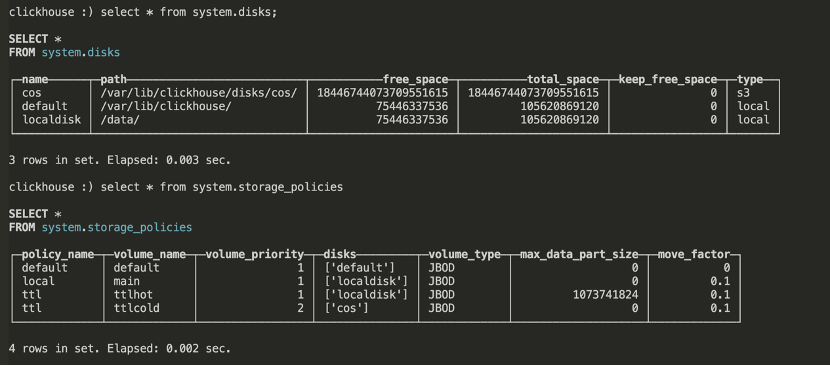This screenshot has width=830, height=366.
Task: Click the free_space column header
Action: tap(416, 79)
